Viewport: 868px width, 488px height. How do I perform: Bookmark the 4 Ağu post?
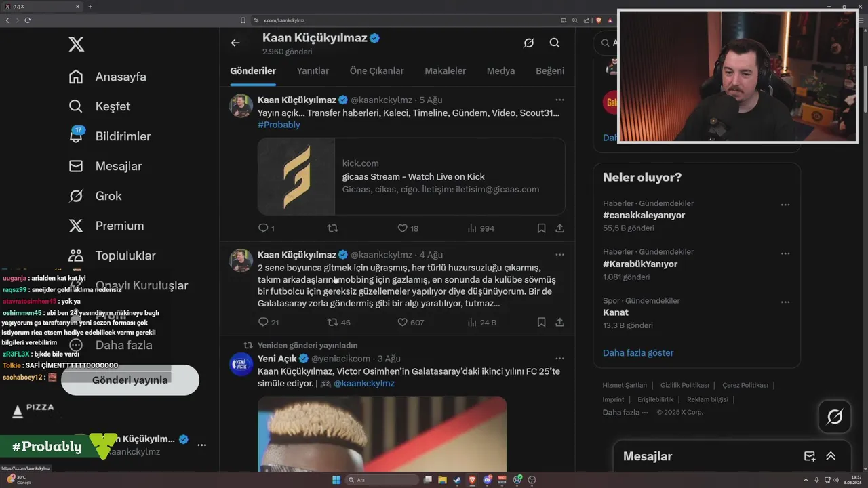click(541, 322)
